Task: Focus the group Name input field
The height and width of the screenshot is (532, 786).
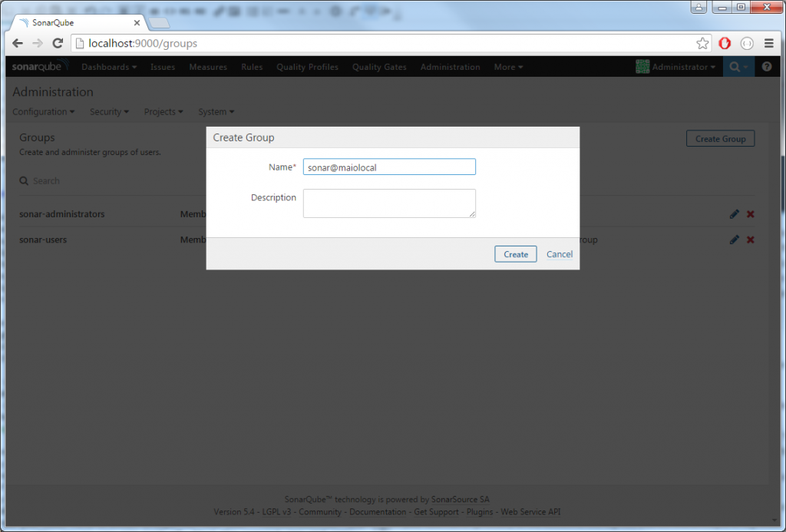Action: click(x=389, y=167)
